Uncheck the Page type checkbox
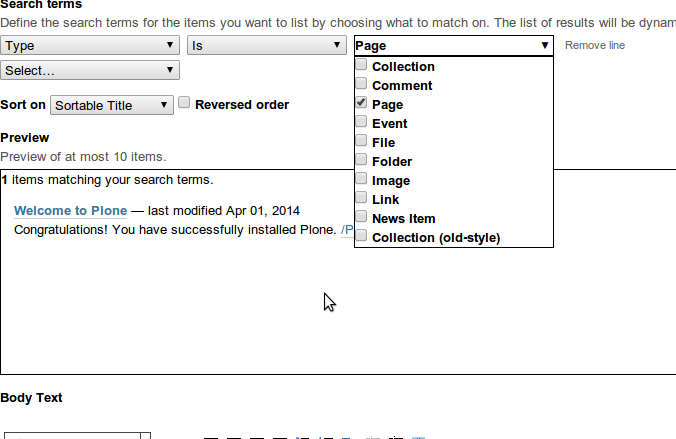 coord(361,104)
